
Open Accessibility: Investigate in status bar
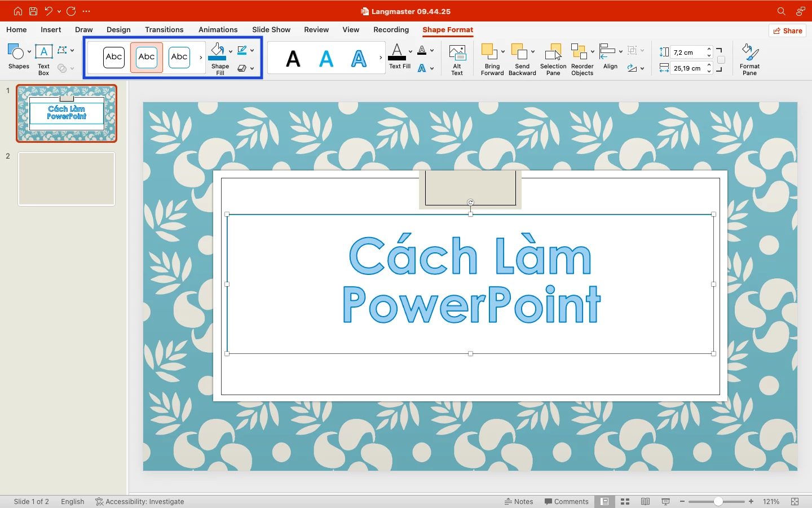click(140, 501)
